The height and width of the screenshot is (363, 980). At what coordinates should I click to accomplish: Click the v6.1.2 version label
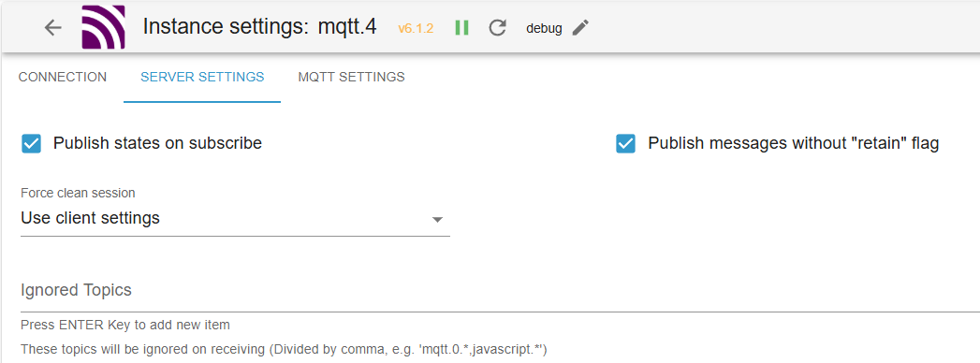[416, 28]
